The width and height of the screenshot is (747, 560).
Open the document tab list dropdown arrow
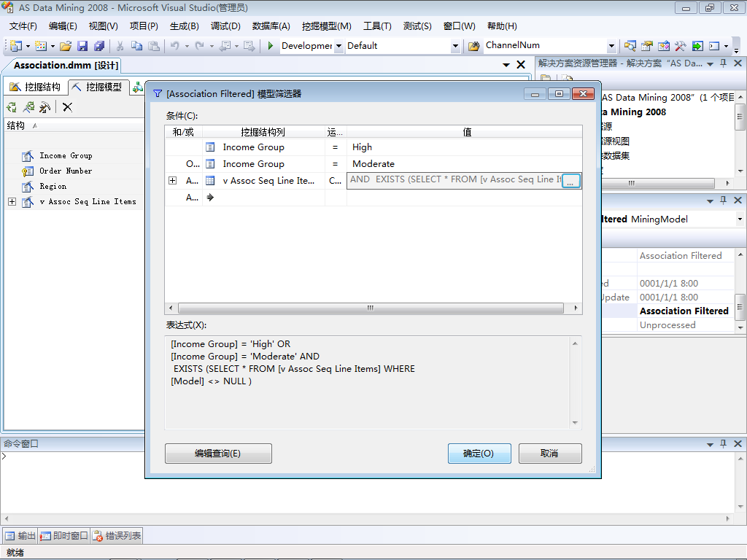[x=506, y=65]
